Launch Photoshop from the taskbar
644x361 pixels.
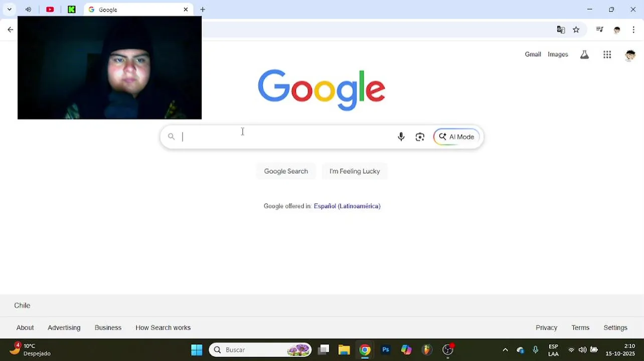point(386,349)
